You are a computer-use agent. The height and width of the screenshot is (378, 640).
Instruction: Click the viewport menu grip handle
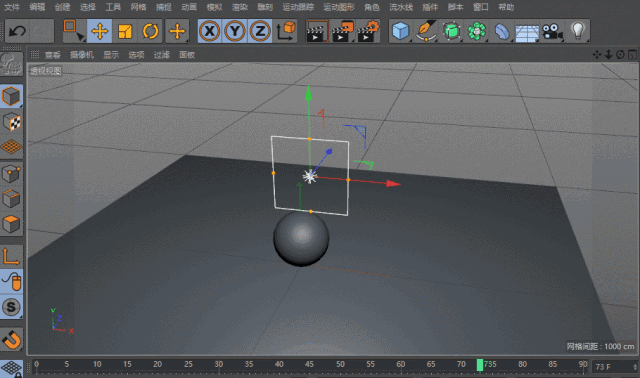(x=35, y=54)
